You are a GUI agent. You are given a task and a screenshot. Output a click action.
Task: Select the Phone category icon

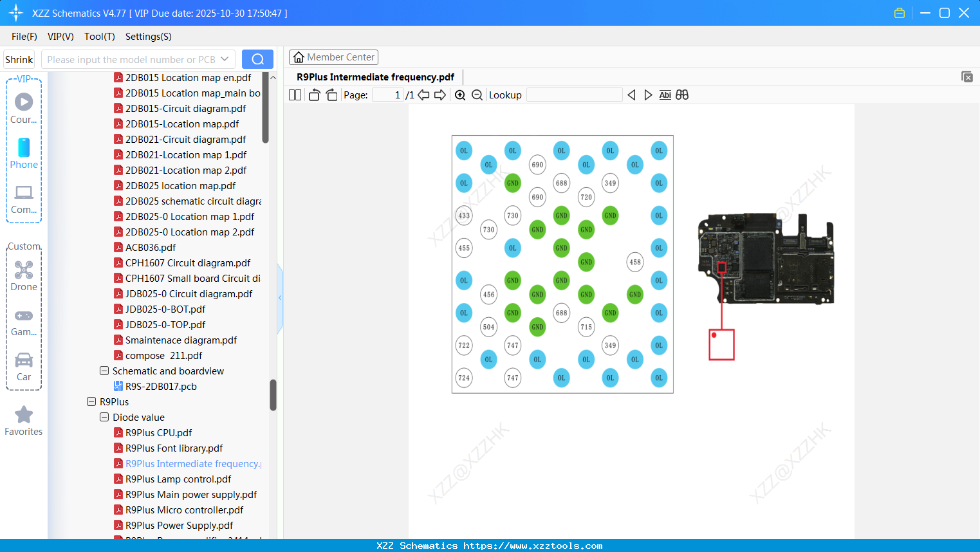pyautogui.click(x=24, y=154)
